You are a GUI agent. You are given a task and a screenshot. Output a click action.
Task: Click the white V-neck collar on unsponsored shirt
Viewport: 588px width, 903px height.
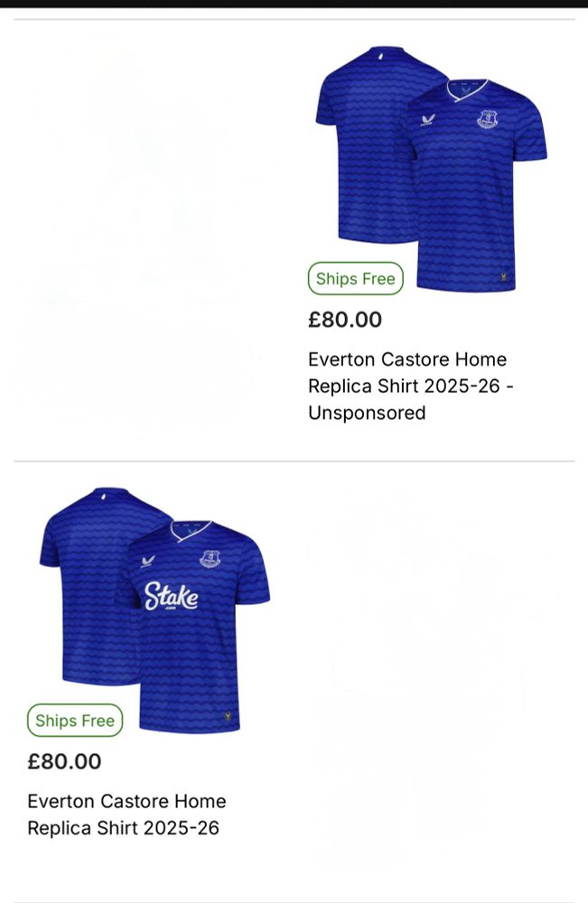[x=467, y=89]
